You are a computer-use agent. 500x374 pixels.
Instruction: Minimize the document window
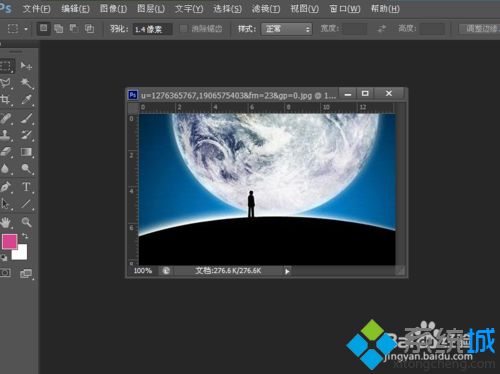point(348,94)
